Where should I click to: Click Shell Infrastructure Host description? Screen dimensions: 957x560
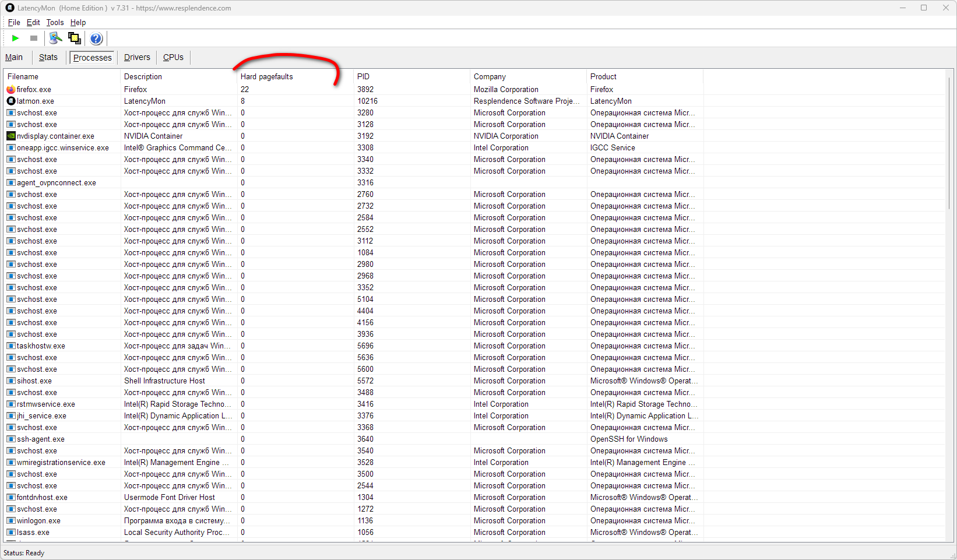pos(164,381)
